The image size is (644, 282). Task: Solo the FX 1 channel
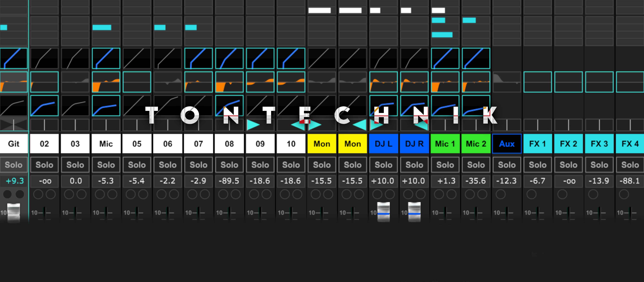point(538,165)
